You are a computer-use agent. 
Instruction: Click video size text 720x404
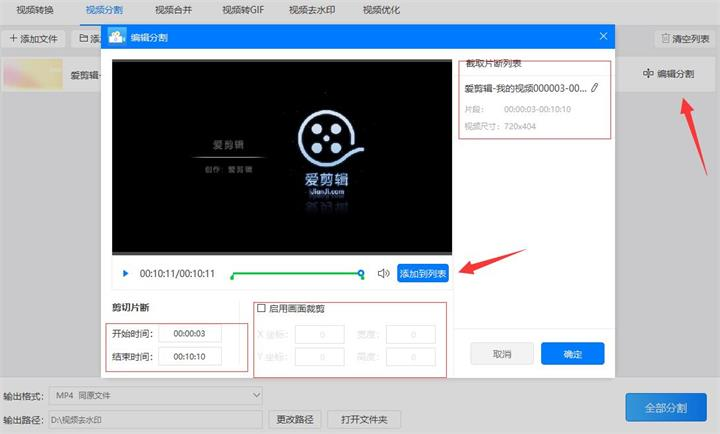(520, 126)
